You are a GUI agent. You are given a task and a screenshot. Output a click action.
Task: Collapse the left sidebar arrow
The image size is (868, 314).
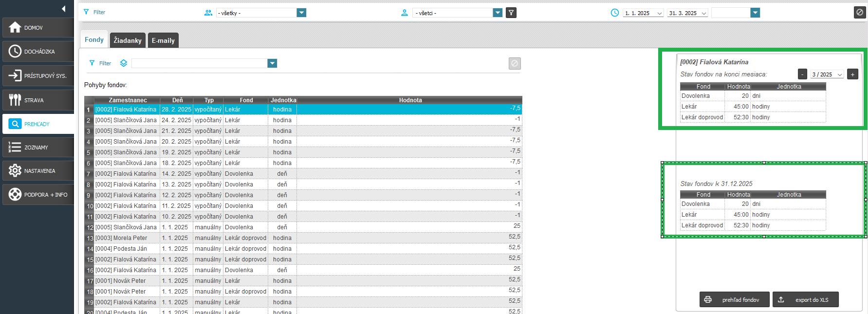(63, 9)
